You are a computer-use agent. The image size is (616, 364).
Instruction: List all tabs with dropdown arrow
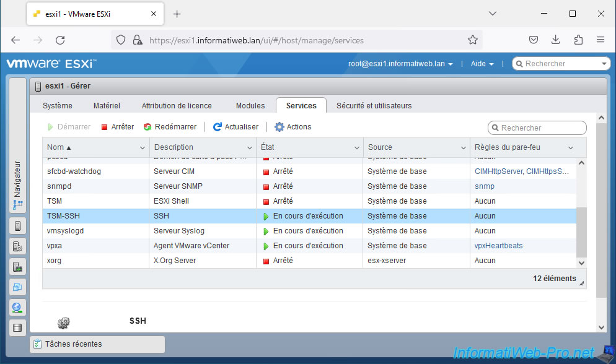click(x=492, y=14)
